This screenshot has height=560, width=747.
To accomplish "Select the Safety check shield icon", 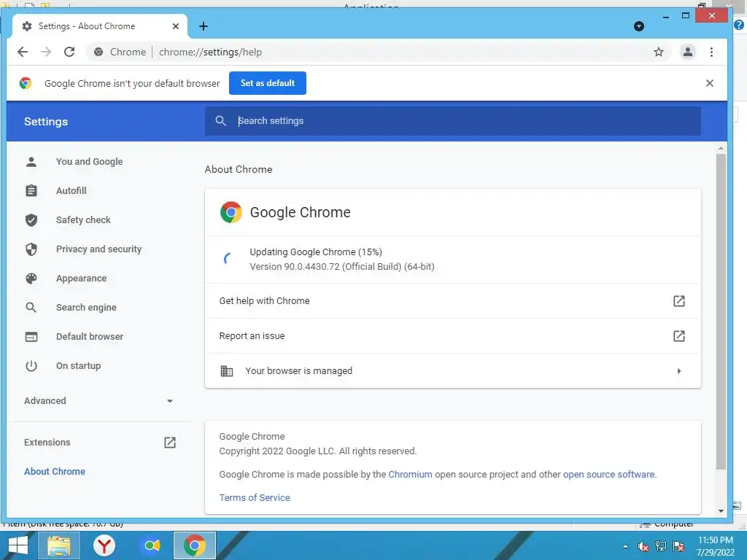I will (31, 220).
